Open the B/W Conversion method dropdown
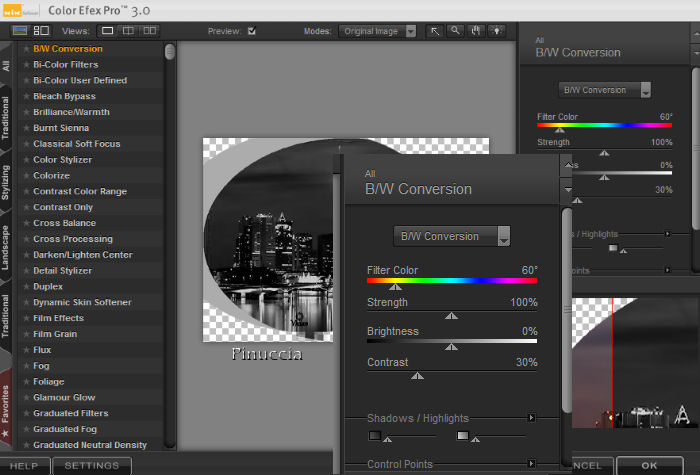The height and width of the screenshot is (475, 700). pyautogui.click(x=452, y=237)
